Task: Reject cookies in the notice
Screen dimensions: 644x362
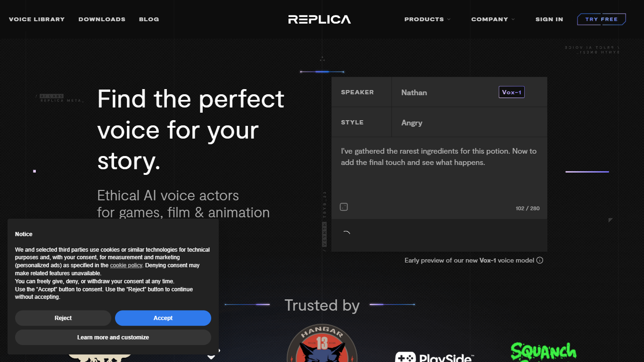Action: coord(63,318)
